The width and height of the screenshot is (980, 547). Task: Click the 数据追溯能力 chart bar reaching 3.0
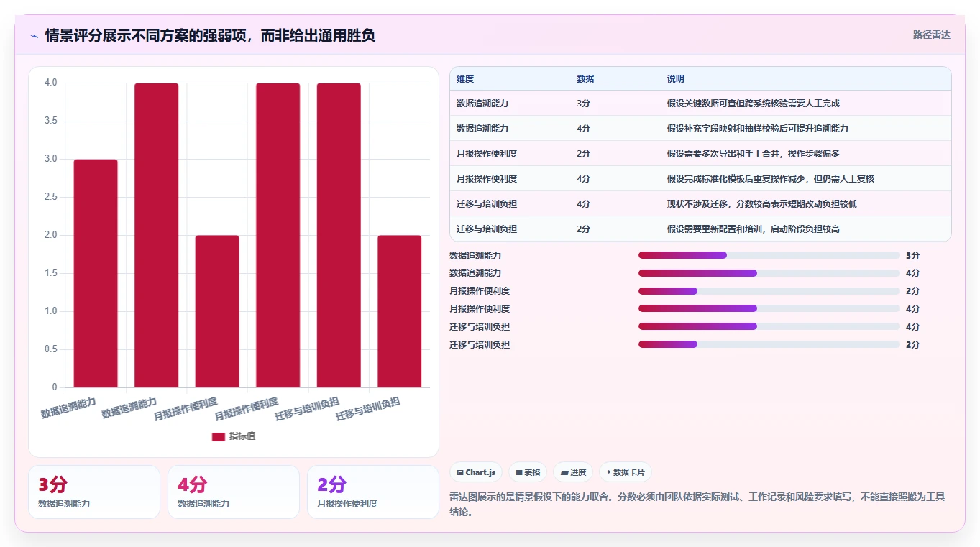pyautogui.click(x=96, y=273)
